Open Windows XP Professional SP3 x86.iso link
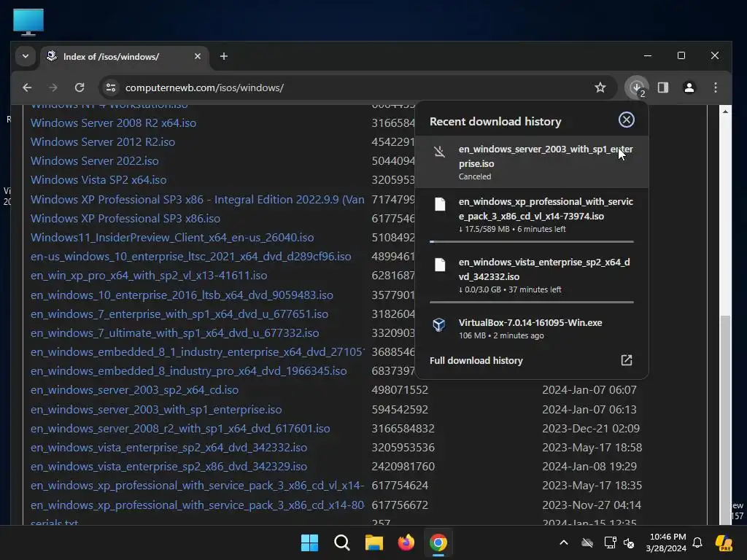The width and height of the screenshot is (747, 560). pyautogui.click(x=125, y=219)
